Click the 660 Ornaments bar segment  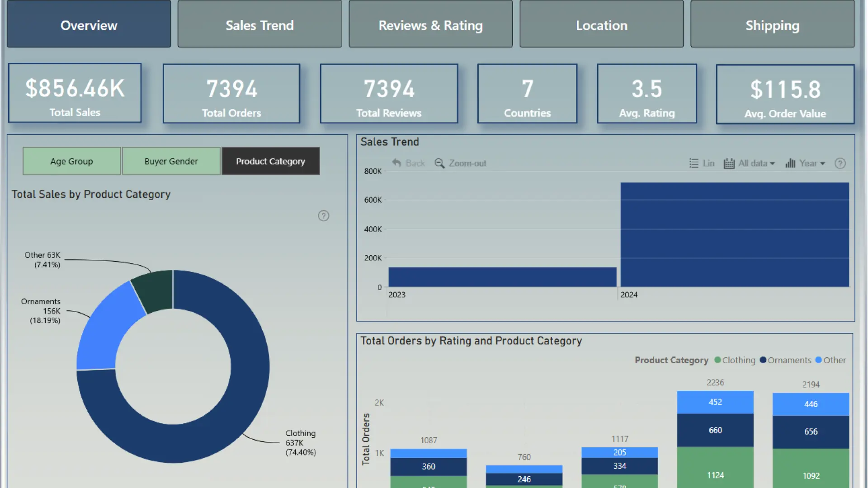pyautogui.click(x=715, y=430)
